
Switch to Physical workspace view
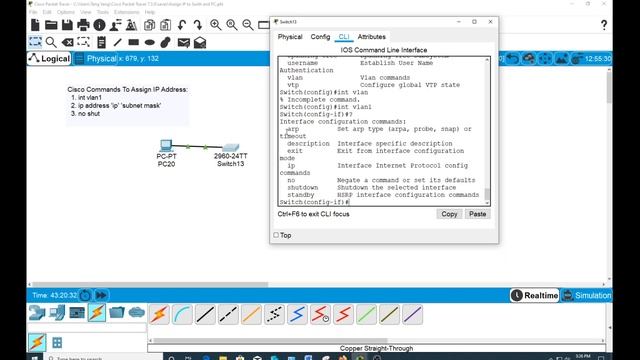coord(96,58)
